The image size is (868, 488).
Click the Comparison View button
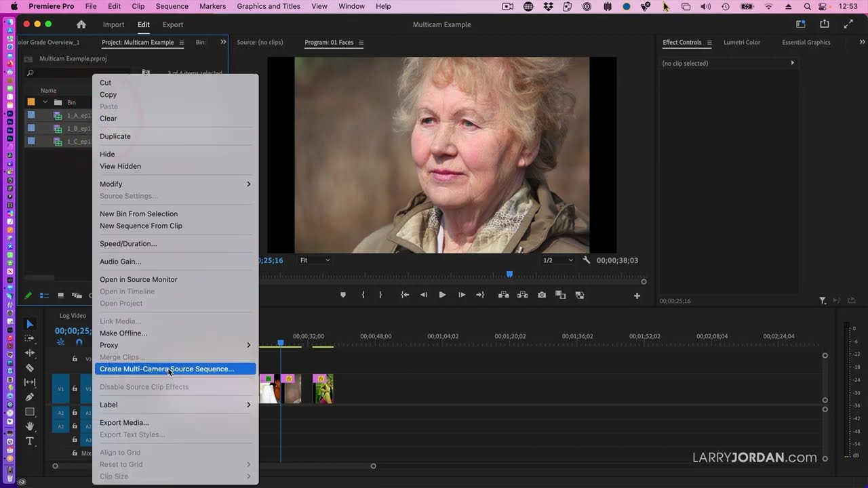point(560,295)
